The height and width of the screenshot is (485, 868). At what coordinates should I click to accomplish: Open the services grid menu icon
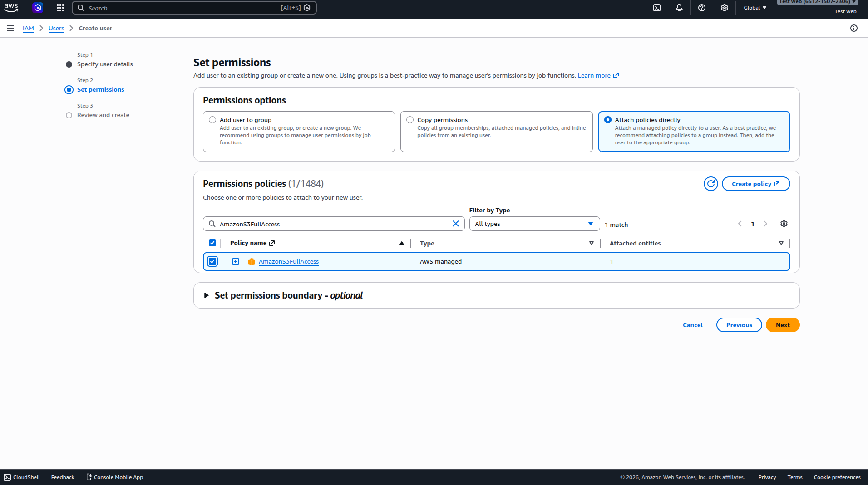[x=60, y=8]
